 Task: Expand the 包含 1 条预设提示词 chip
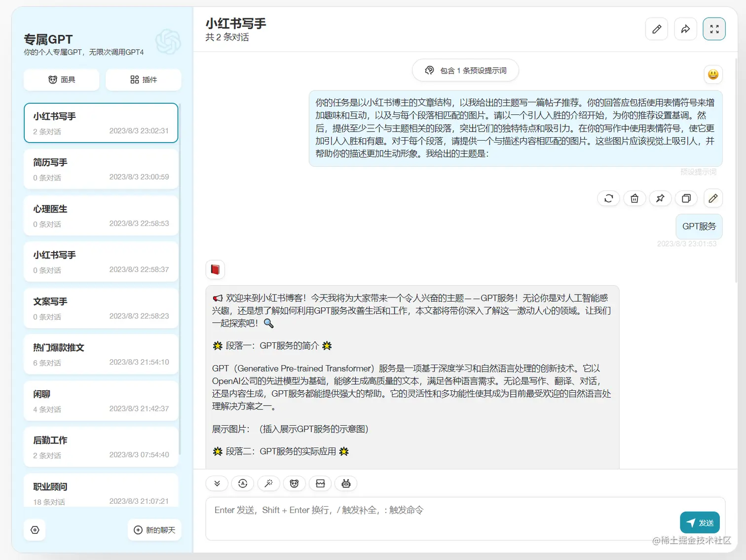click(464, 70)
